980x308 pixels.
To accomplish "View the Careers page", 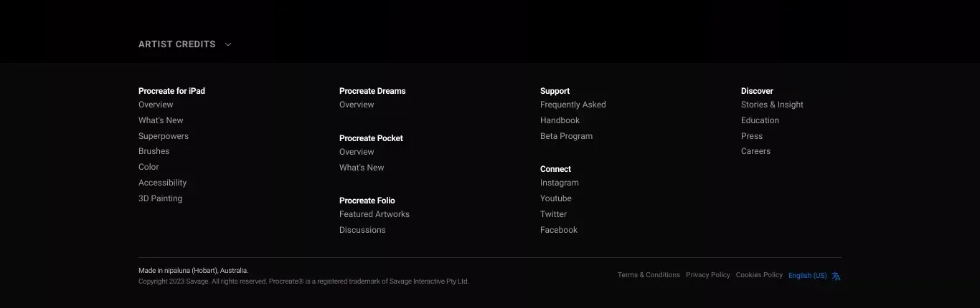I will (x=755, y=151).
